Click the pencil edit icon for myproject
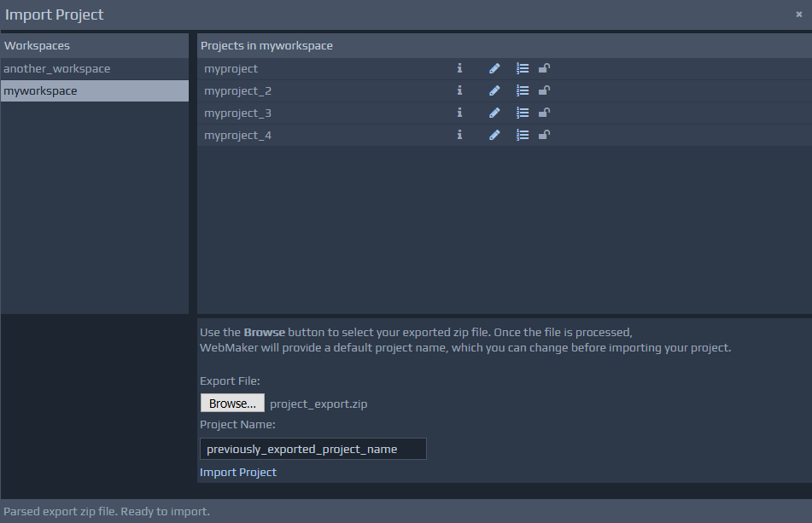Image resolution: width=812 pixels, height=523 pixels. coord(494,68)
